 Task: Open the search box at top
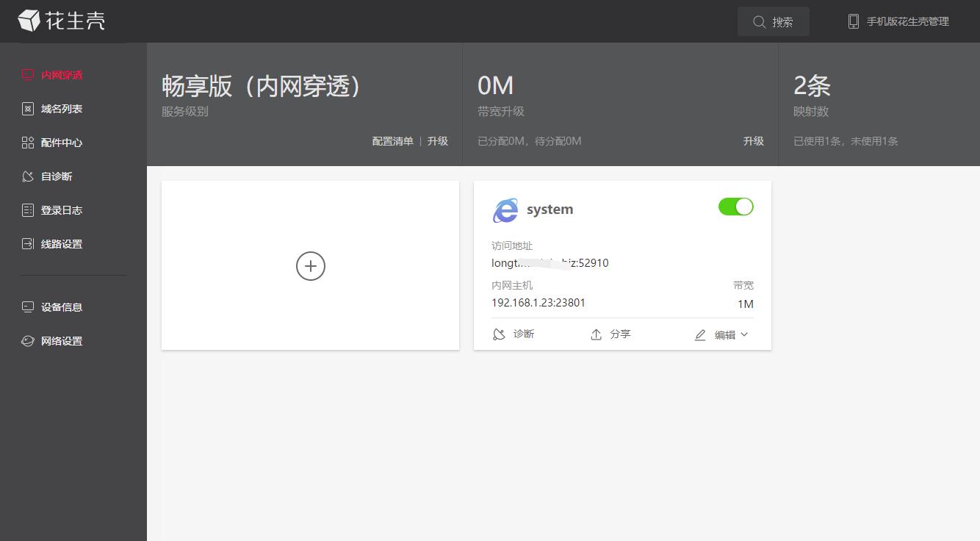pyautogui.click(x=773, y=21)
